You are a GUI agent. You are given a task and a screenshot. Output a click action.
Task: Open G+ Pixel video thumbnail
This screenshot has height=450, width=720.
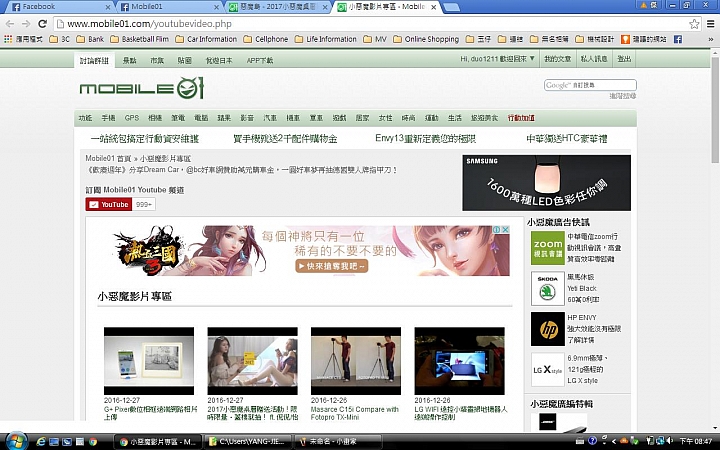149,361
